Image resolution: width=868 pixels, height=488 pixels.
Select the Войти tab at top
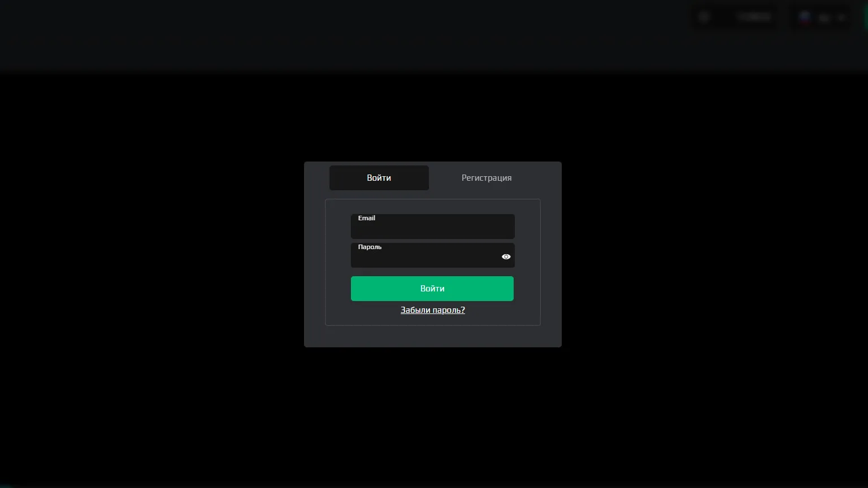click(379, 178)
